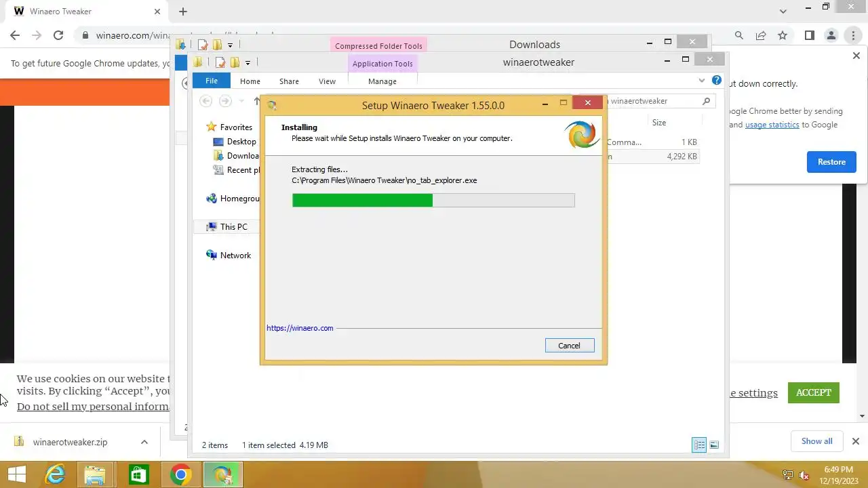Go up one folder level in Explorer

[x=256, y=101]
